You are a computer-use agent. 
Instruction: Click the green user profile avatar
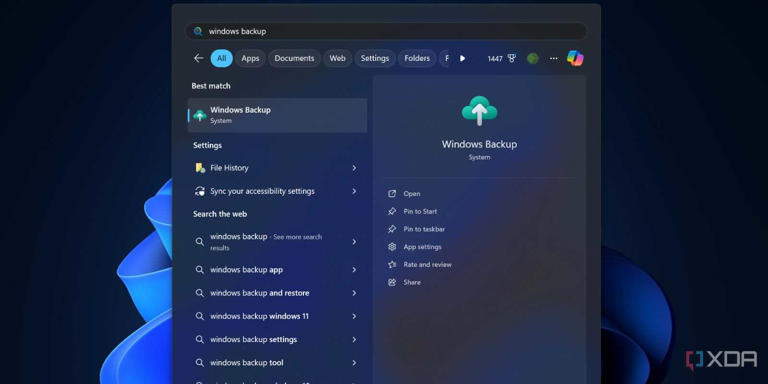click(533, 59)
